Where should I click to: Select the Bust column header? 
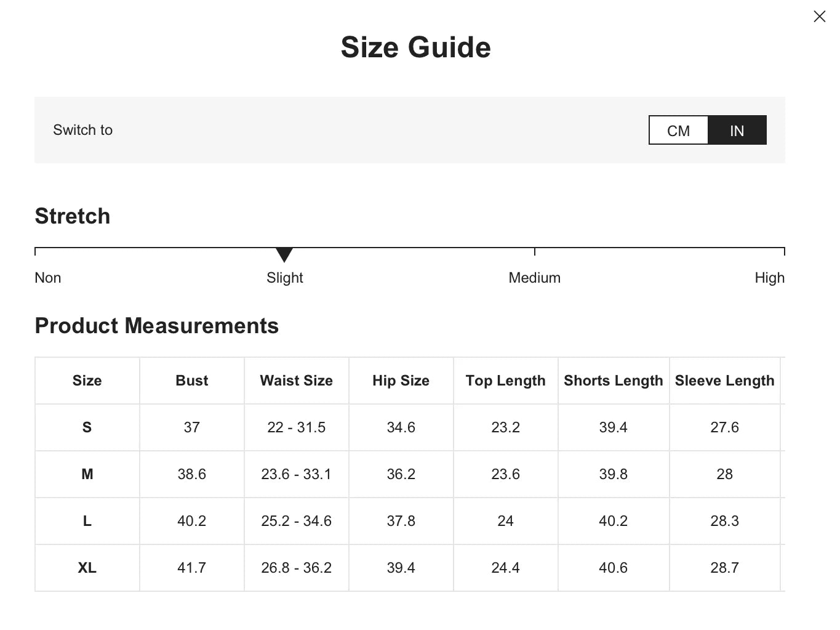pyautogui.click(x=192, y=381)
